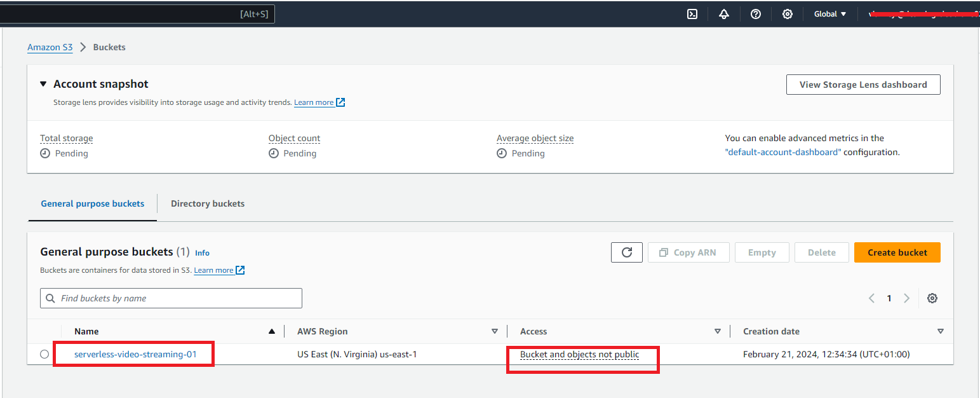980x398 pixels.
Task: Open console settings gear in top bar
Action: click(x=788, y=14)
